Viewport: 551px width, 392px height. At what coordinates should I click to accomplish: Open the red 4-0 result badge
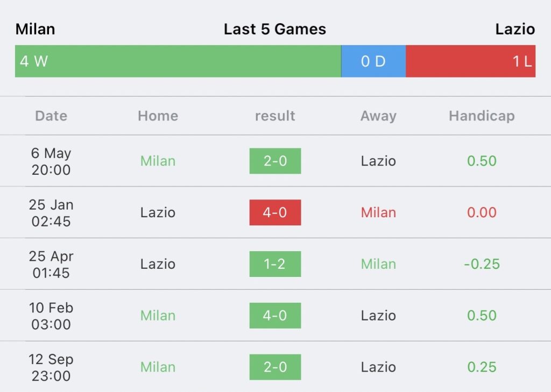coord(275,212)
